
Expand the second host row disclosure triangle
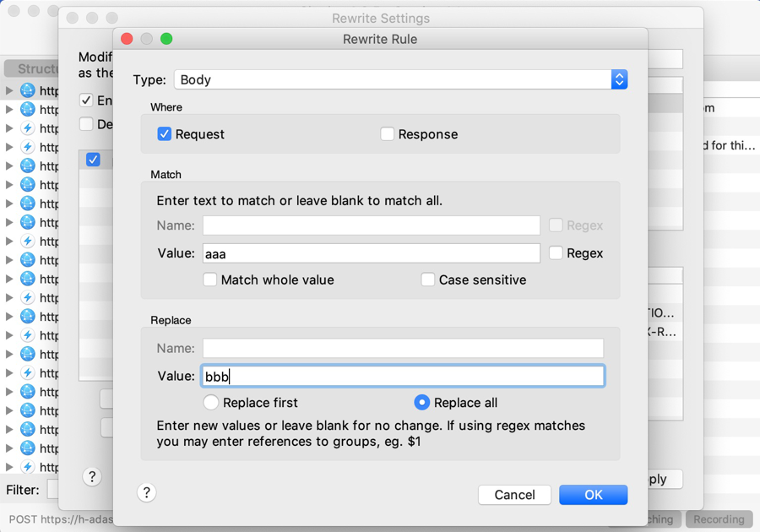9,110
